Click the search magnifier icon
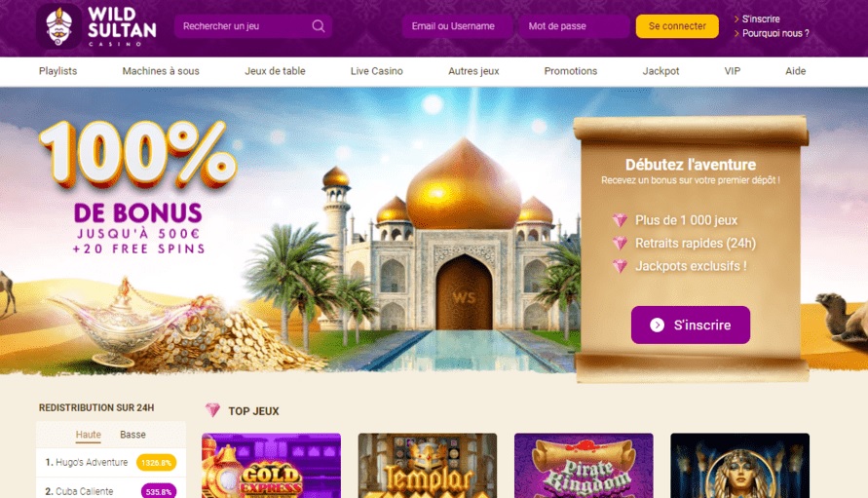868x498 pixels. tap(319, 26)
